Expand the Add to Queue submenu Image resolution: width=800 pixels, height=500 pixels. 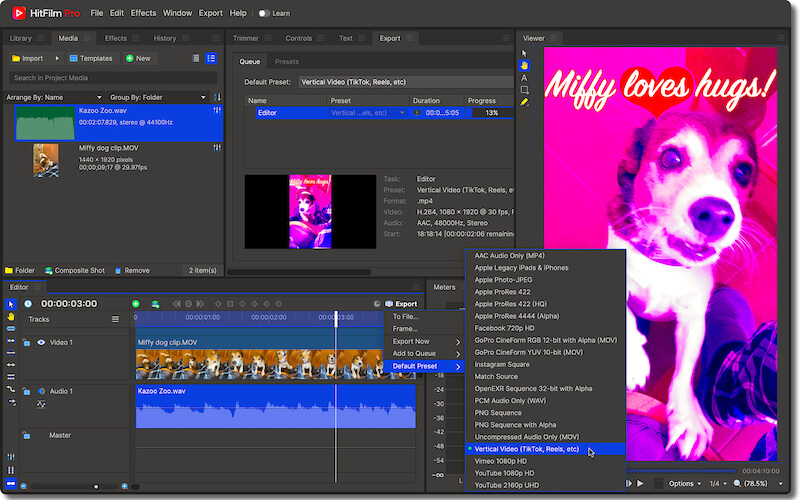click(x=426, y=354)
